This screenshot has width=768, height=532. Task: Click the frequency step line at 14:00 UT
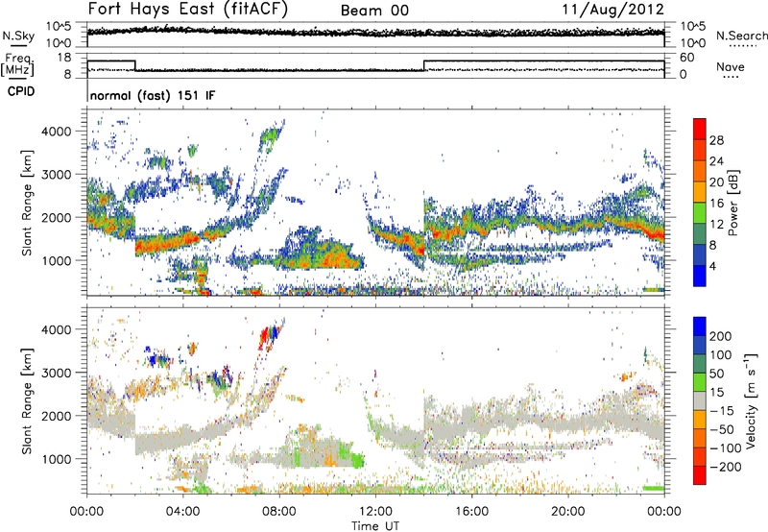[x=424, y=65]
